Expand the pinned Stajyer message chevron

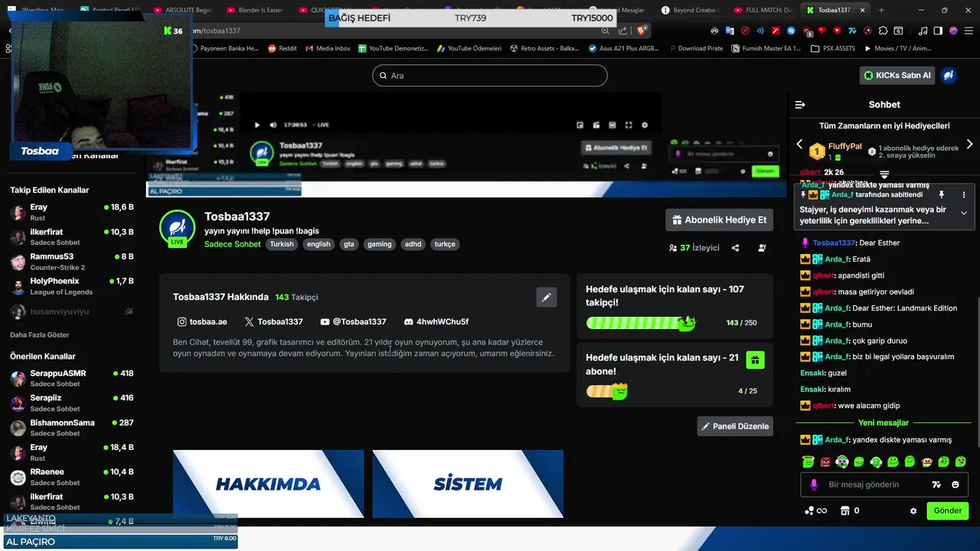[964, 214]
